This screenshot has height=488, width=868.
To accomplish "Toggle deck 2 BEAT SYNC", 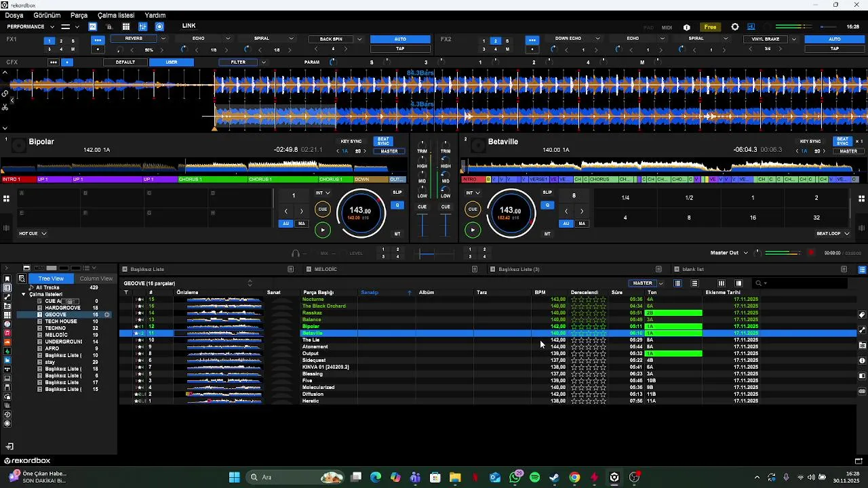I will tap(842, 142).
